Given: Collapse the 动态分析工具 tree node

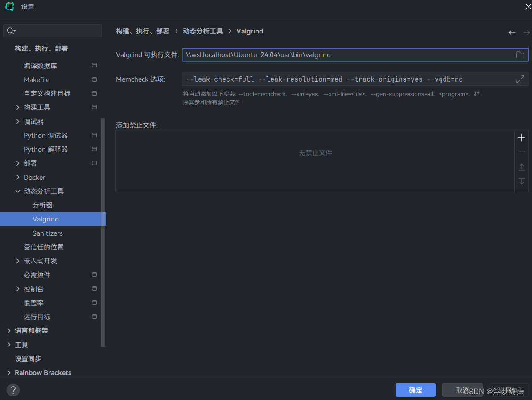Looking at the screenshot, I should pyautogui.click(x=18, y=191).
